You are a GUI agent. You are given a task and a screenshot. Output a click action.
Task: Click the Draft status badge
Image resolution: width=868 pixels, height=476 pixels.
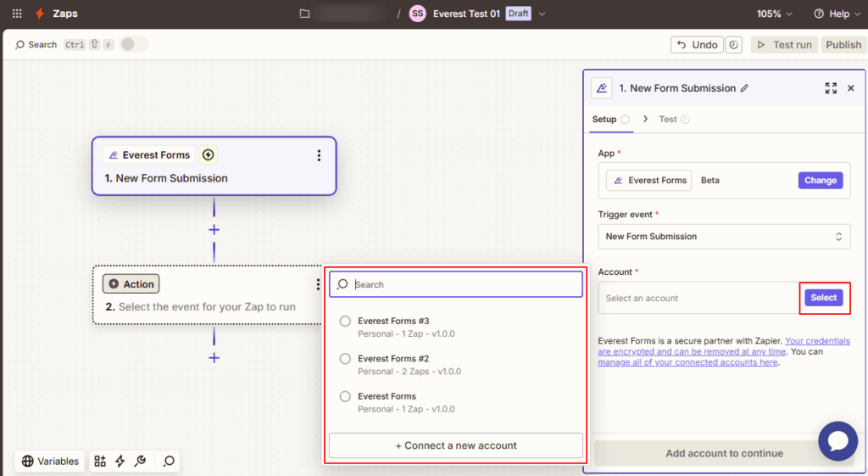(x=518, y=14)
